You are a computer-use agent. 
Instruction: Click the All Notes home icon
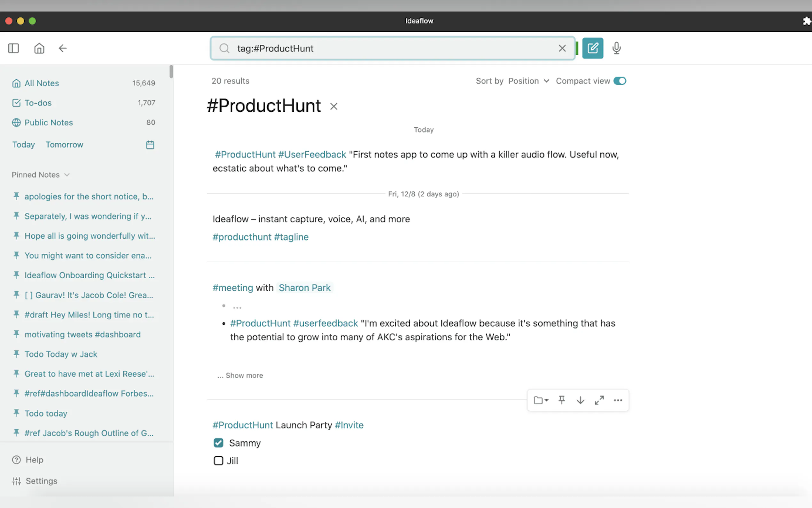(x=16, y=83)
